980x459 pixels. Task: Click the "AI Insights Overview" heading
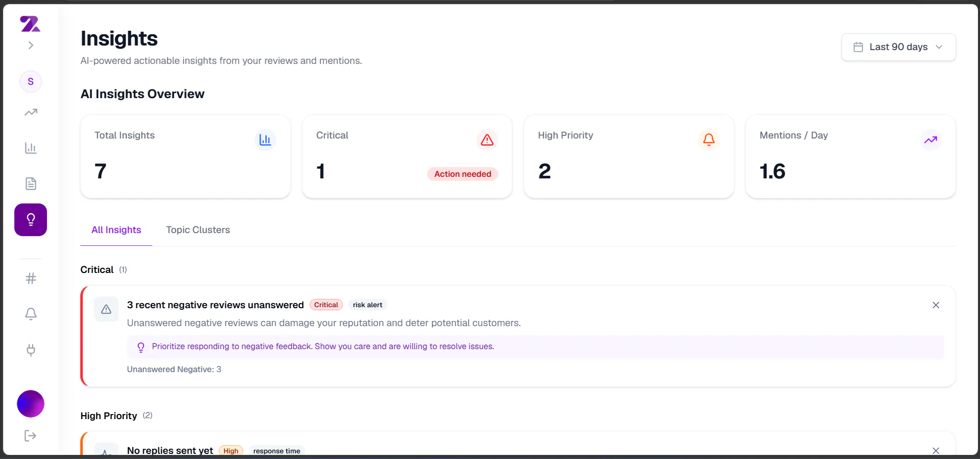coord(143,94)
